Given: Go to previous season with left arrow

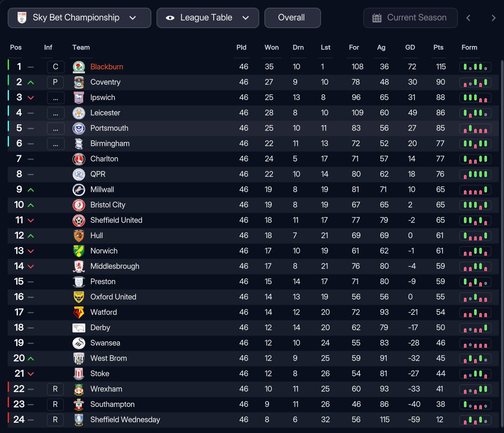Looking at the screenshot, I should pos(468,18).
